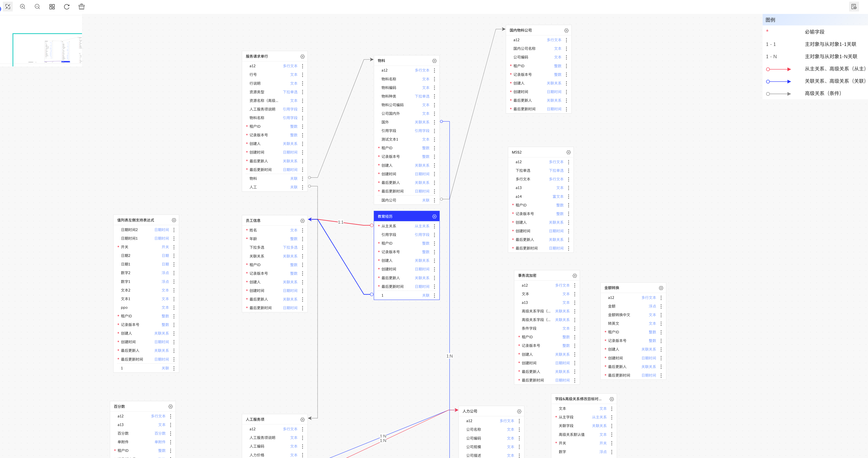Click the 物料 card title
The height and width of the screenshot is (458, 868).
point(381,61)
